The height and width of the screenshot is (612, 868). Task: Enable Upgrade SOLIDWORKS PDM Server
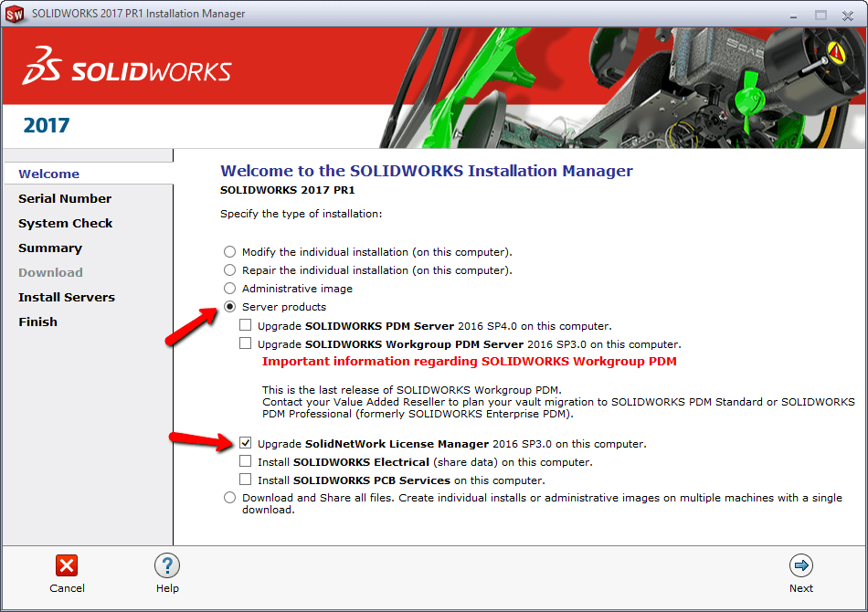[246, 325]
